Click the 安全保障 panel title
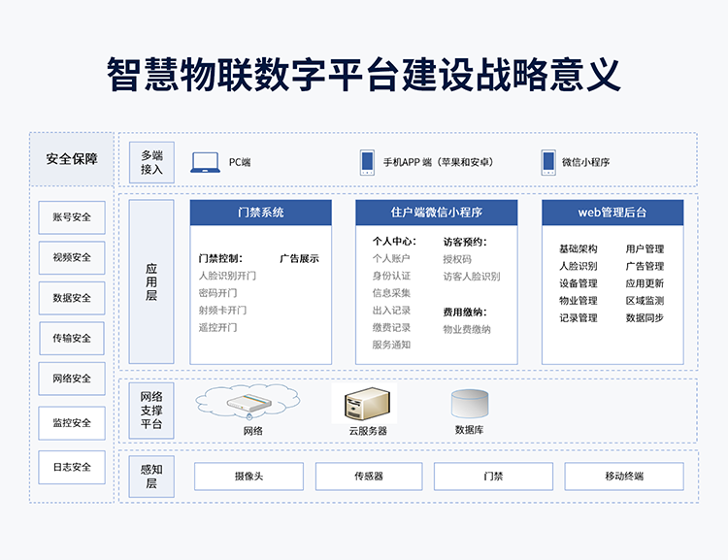The image size is (728, 560). (x=72, y=159)
